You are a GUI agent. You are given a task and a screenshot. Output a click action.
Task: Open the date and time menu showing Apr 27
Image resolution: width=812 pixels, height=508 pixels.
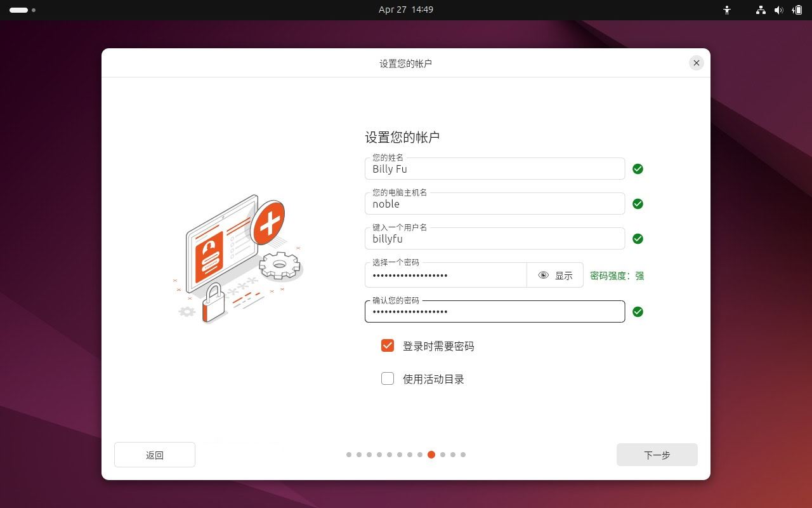406,10
